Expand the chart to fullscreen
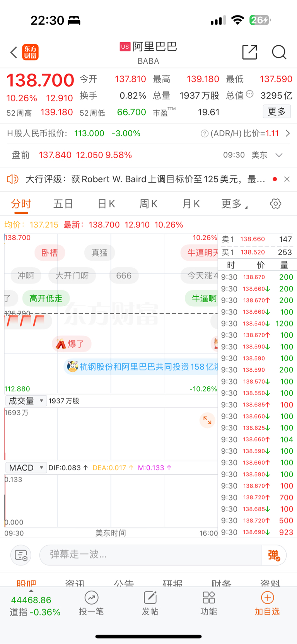The height and width of the screenshot is (644, 297). (x=208, y=420)
